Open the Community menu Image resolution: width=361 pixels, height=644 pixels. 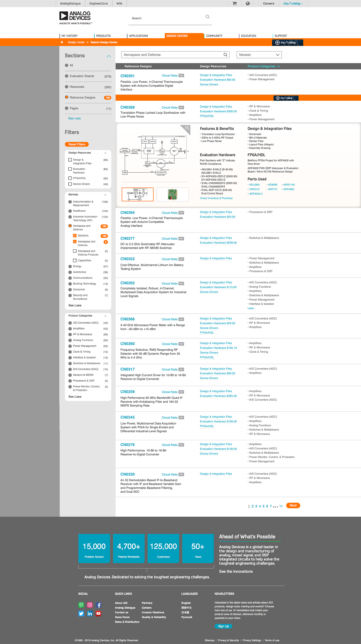[214, 36]
